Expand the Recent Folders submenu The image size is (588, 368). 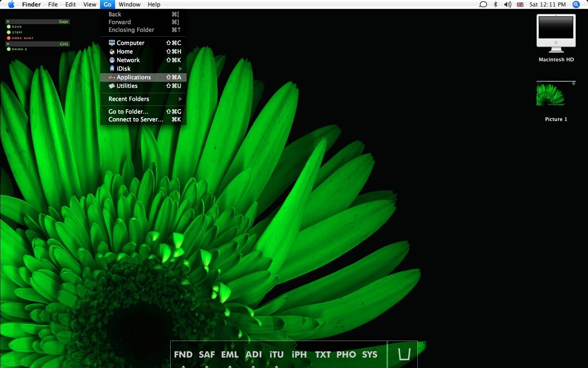click(x=143, y=99)
